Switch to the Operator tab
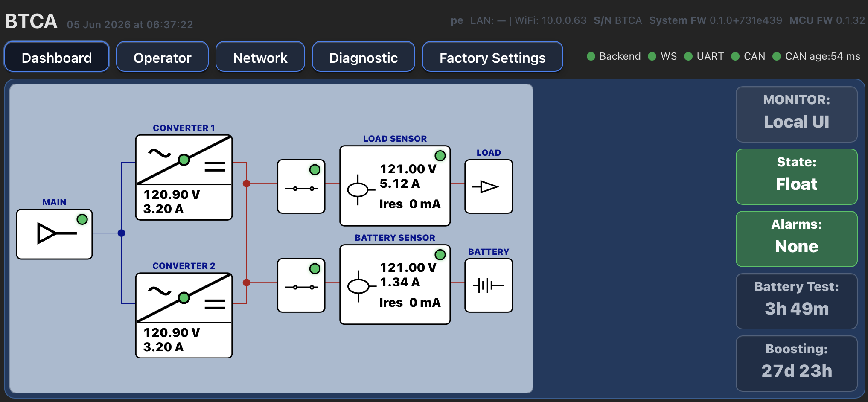 point(162,57)
